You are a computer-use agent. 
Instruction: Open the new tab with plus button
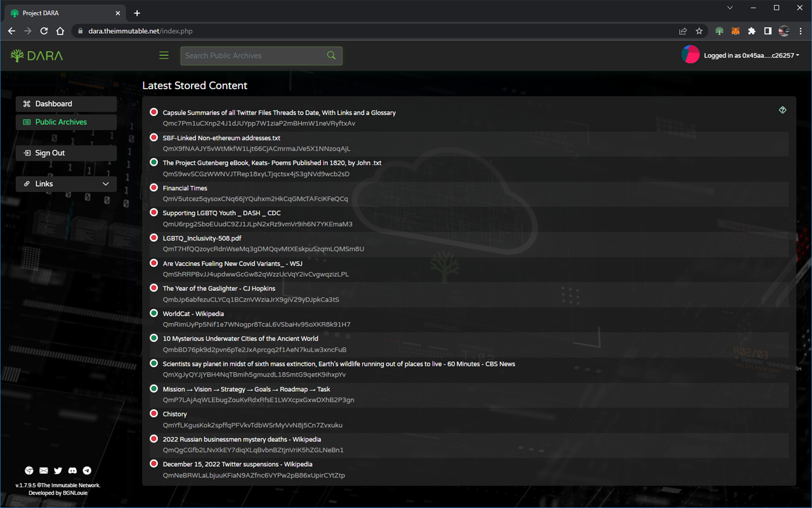tap(137, 13)
